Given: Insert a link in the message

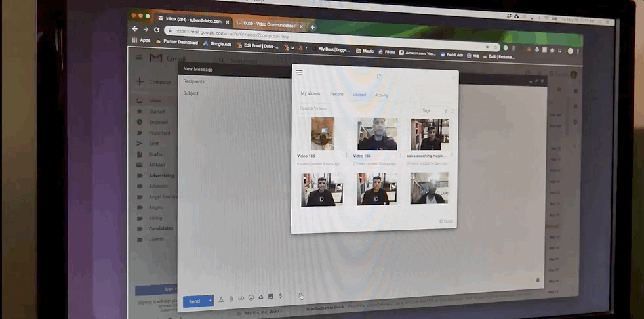Looking at the screenshot, I should click(x=241, y=298).
